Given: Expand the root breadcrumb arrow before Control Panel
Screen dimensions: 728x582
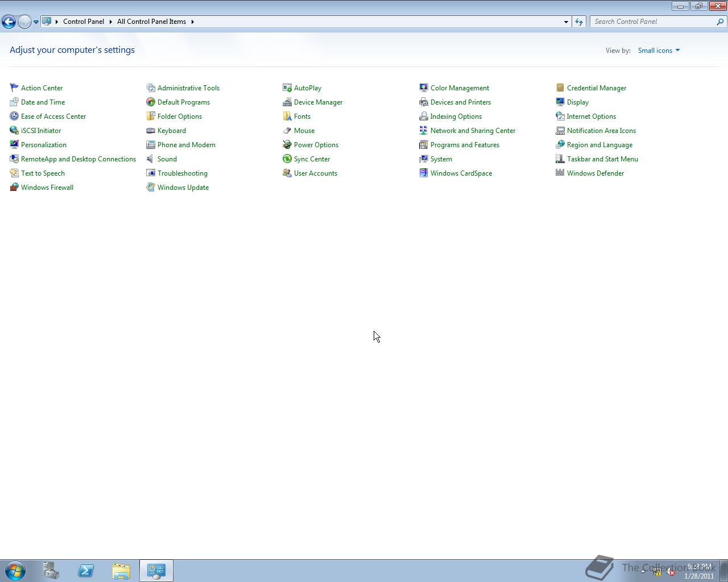Looking at the screenshot, I should click(x=56, y=22).
